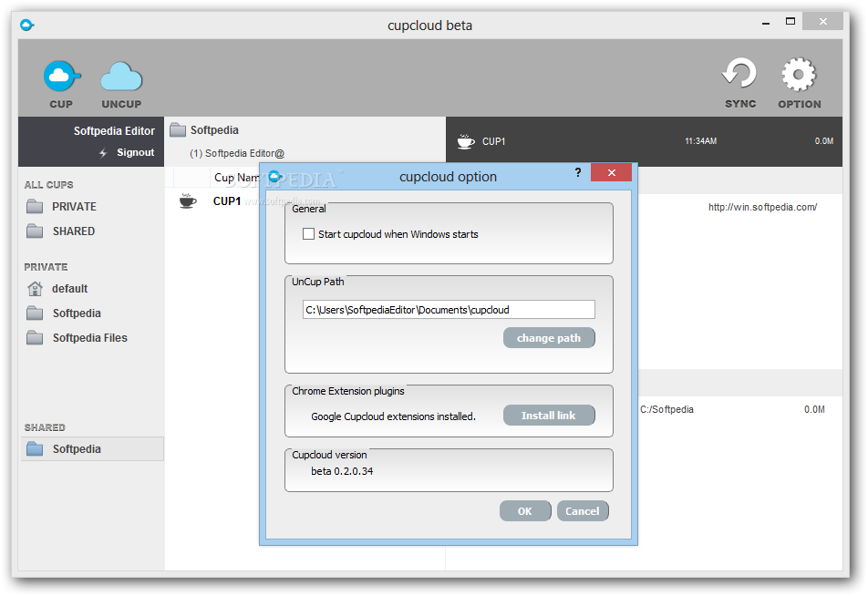Click the change path button
The width and height of the screenshot is (868, 596).
(549, 338)
